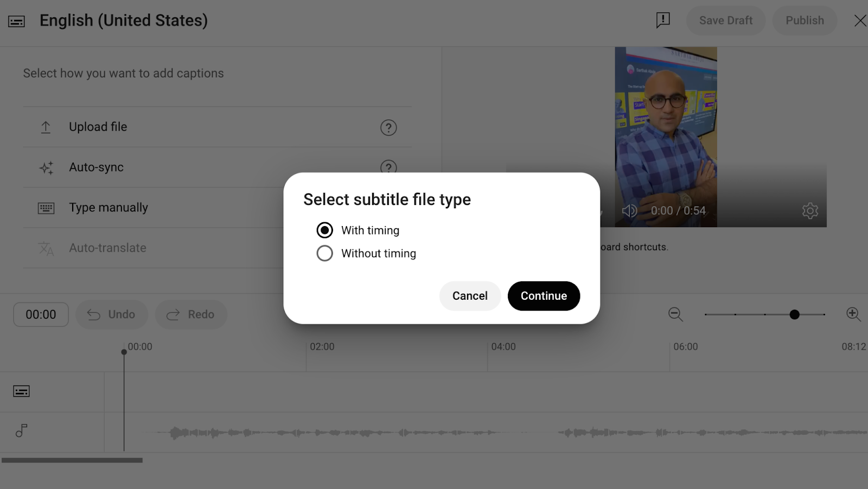The width and height of the screenshot is (868, 489).
Task: Choose the Without timing option
Action: point(324,253)
